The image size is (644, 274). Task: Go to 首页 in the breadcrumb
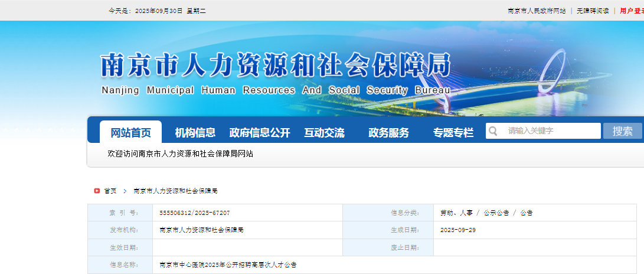[x=110, y=191]
